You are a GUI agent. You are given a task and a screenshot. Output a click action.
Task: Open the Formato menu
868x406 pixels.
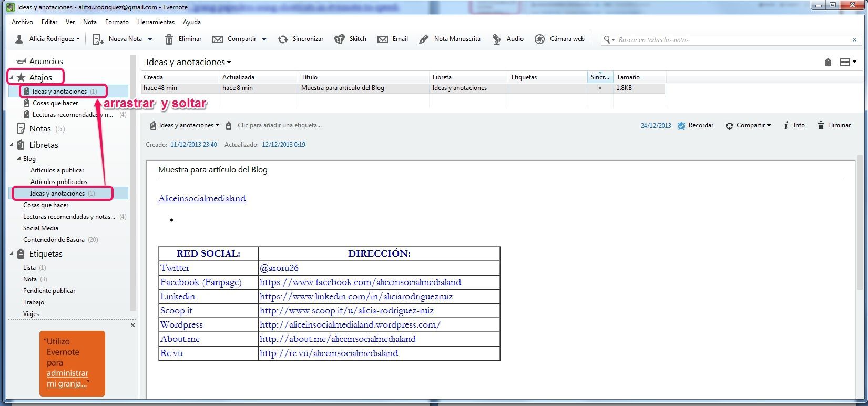click(117, 22)
